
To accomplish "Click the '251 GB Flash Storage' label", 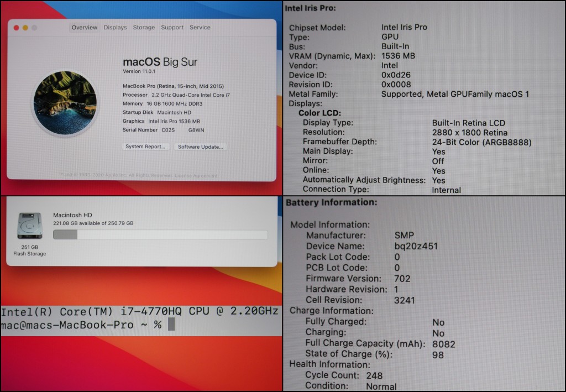I will click(x=30, y=250).
